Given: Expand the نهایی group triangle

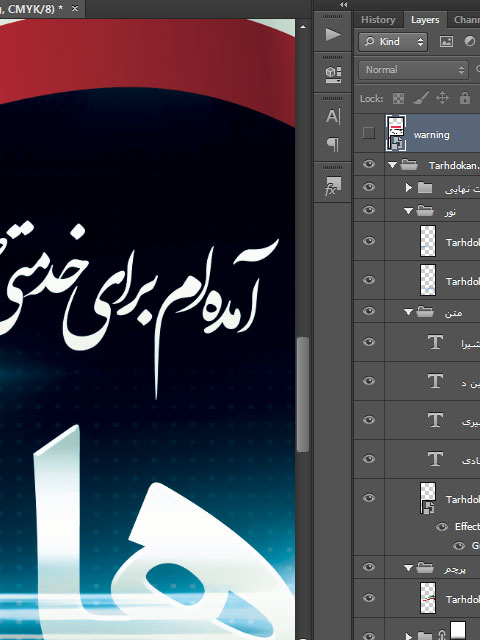Looking at the screenshot, I should [x=408, y=187].
